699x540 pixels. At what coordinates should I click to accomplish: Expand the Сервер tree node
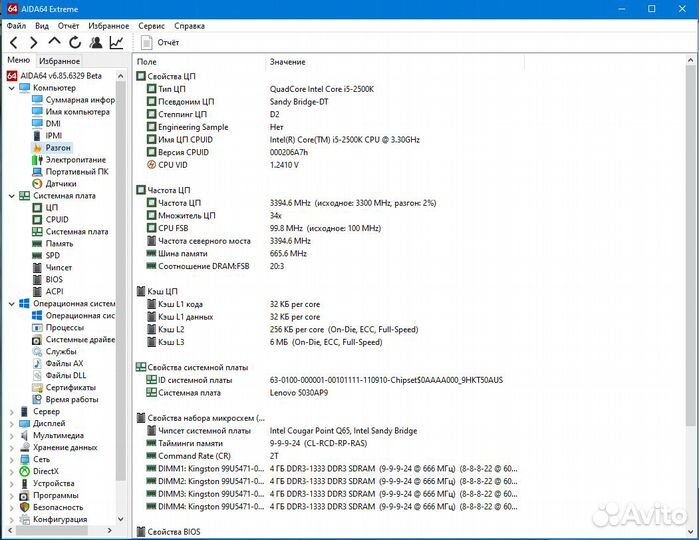point(12,412)
